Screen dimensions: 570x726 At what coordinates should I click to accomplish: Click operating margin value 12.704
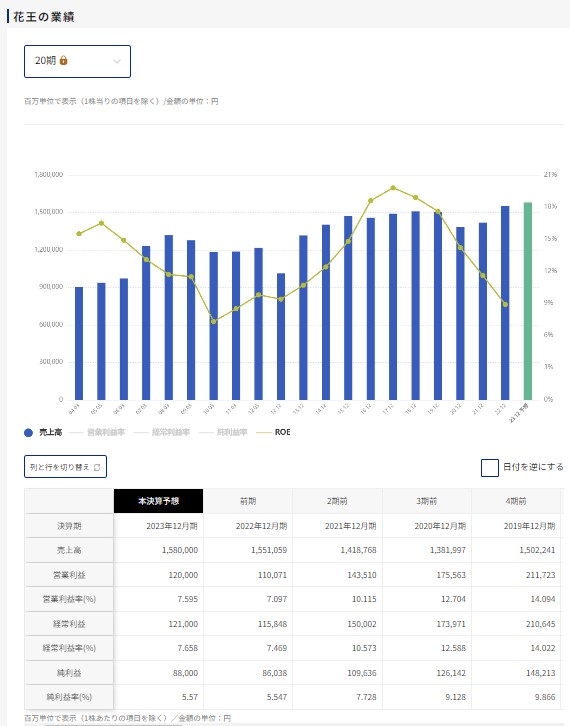(x=453, y=599)
